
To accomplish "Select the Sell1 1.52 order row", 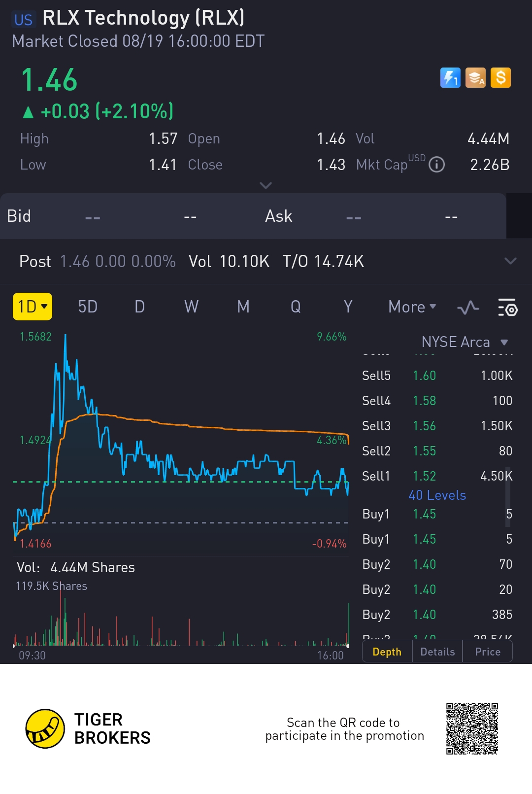I will tap(437, 476).
